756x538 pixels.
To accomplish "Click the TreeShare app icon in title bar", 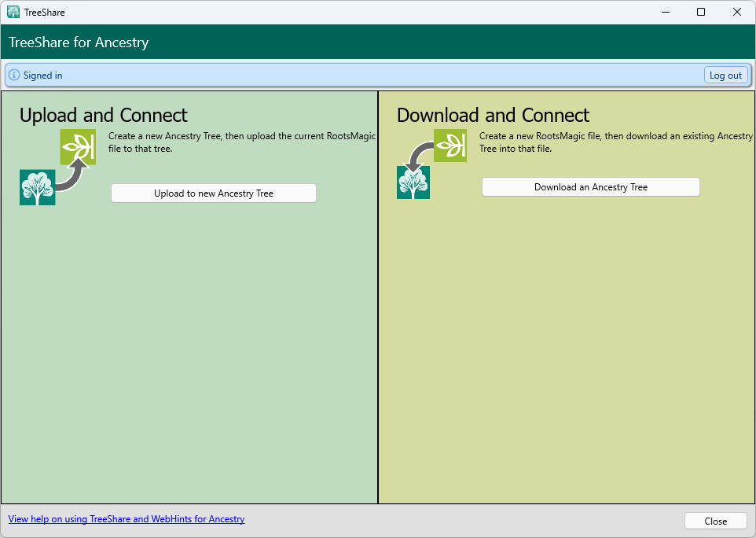I will (x=13, y=12).
